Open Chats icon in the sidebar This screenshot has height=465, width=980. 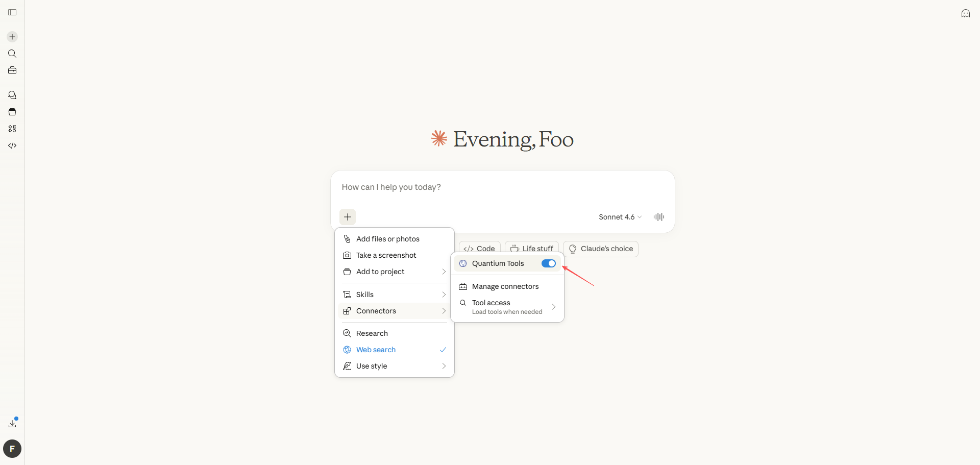[x=12, y=95]
